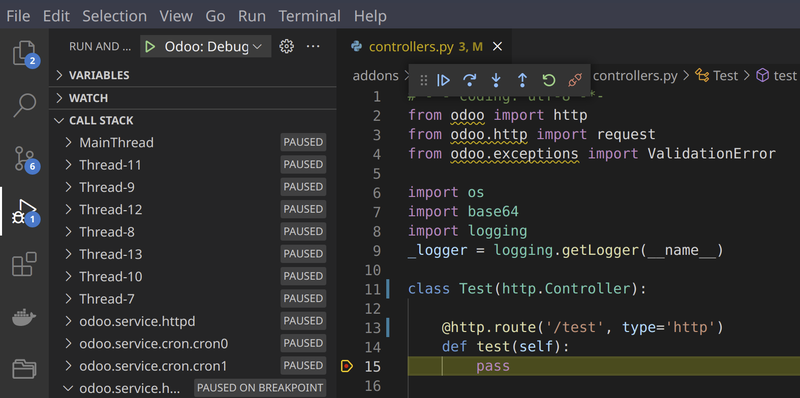Open the Source Control view icon
Viewport: 800px width, 398px height.
24,159
